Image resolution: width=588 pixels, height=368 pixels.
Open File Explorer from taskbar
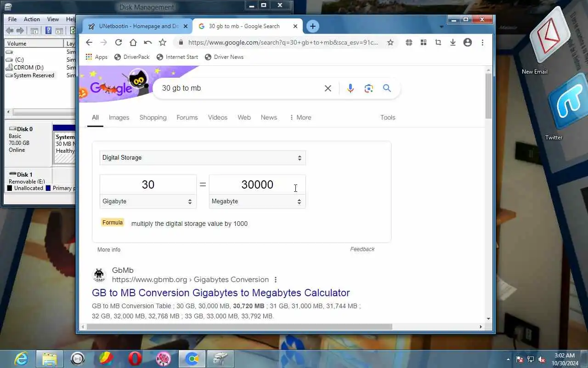(49, 359)
